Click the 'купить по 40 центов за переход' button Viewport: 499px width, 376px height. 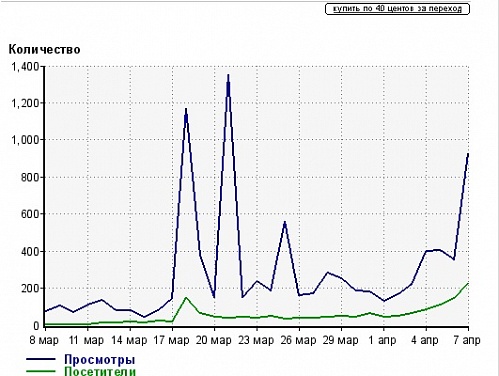click(397, 9)
